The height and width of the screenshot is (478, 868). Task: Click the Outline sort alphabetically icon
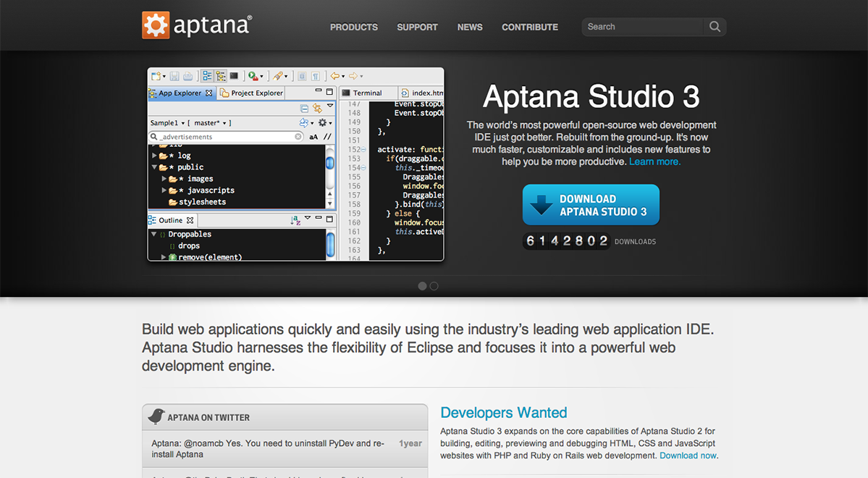click(295, 220)
